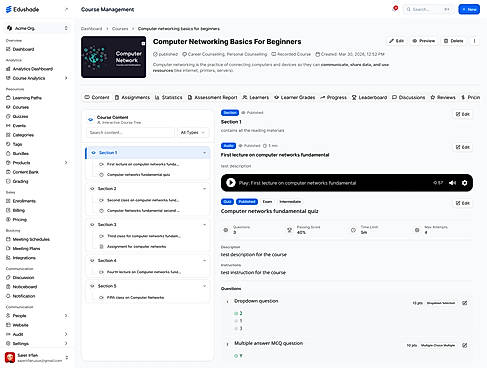Screen dimensions: 487x368
Task: Switch to the Assignments tab
Action: [132, 97]
